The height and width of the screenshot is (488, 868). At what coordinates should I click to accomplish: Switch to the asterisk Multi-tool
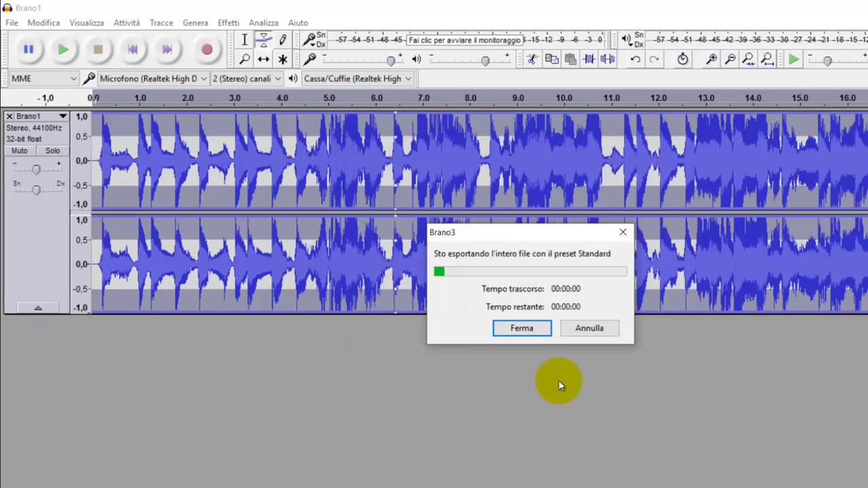coord(283,59)
